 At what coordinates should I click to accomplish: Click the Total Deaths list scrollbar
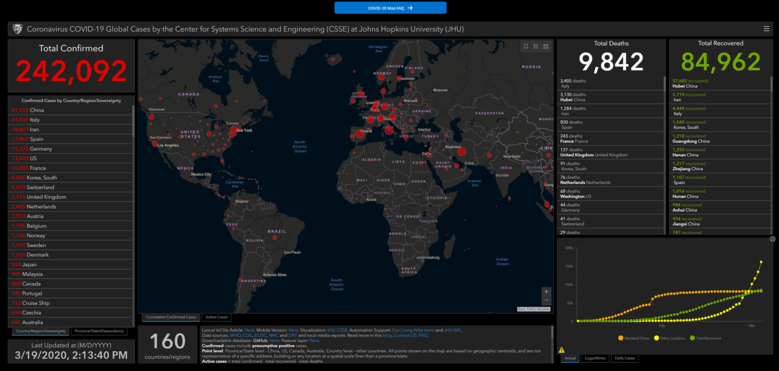pyautogui.click(x=664, y=83)
